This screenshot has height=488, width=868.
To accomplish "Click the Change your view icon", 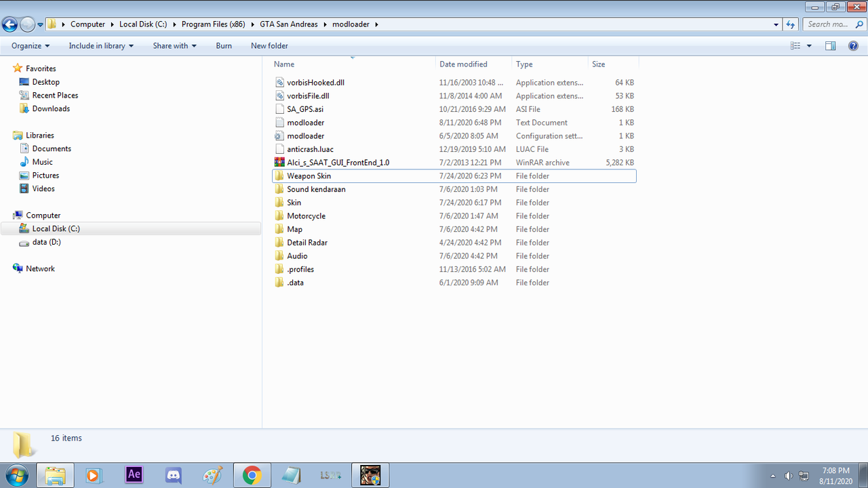I will coord(795,46).
